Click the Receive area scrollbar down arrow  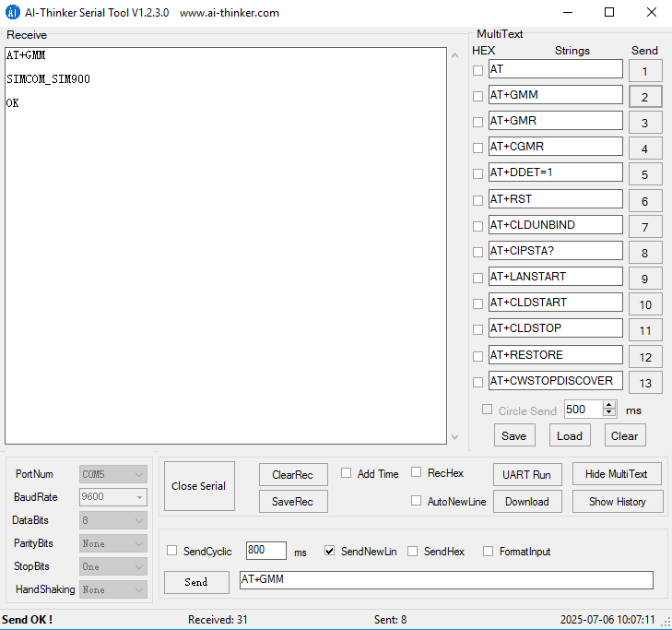click(x=454, y=436)
